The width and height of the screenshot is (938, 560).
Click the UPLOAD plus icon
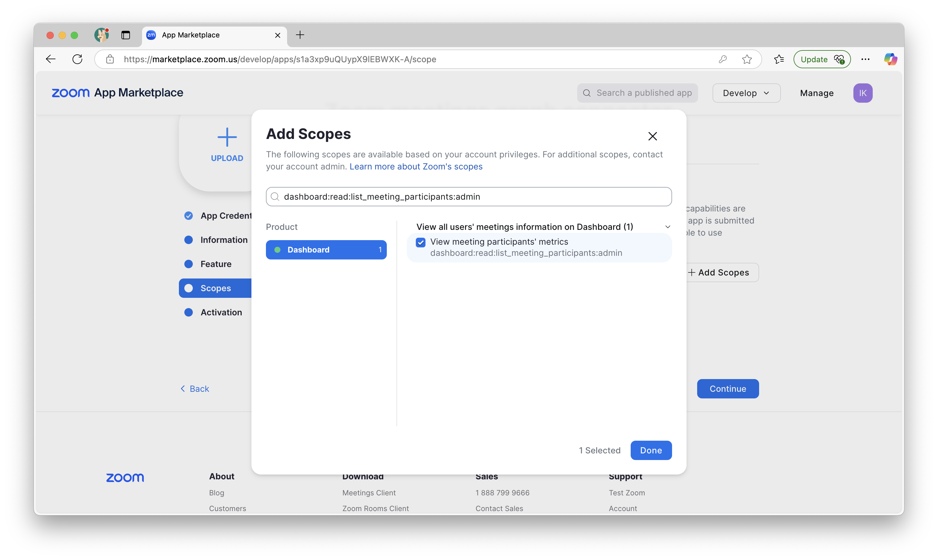pos(227,137)
